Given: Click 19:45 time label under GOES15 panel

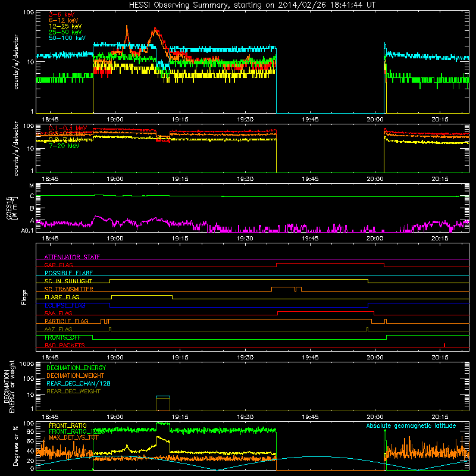Looking at the screenshot, I should [x=310, y=239].
